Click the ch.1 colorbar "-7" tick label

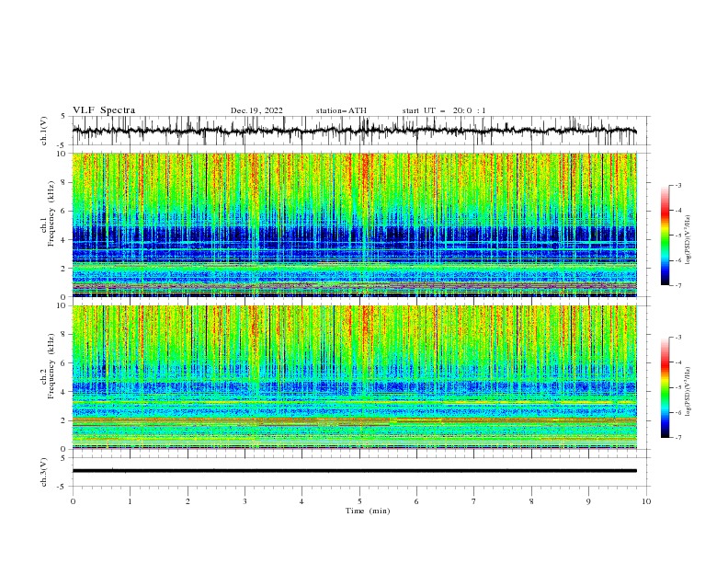(677, 285)
